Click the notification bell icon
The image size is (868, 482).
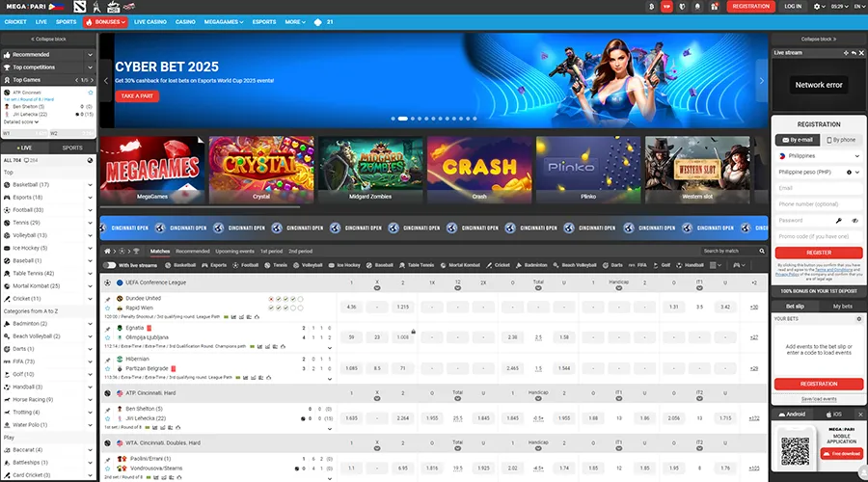click(x=697, y=7)
